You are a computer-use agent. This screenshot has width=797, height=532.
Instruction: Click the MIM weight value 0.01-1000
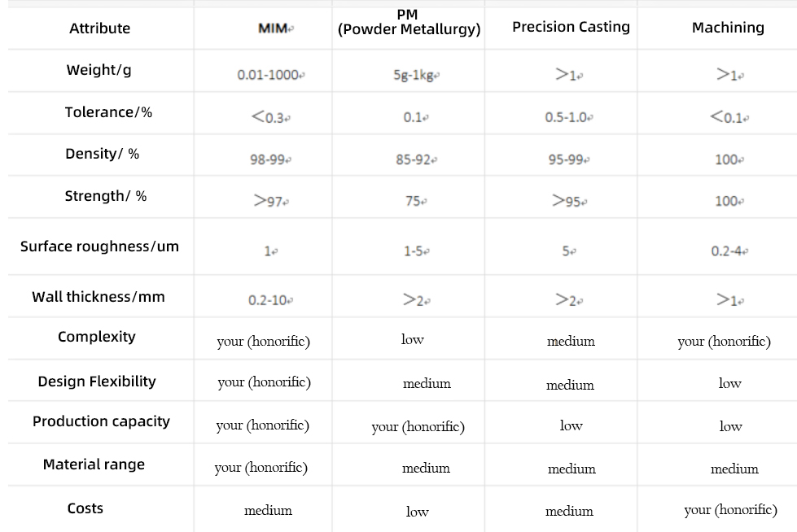click(268, 75)
